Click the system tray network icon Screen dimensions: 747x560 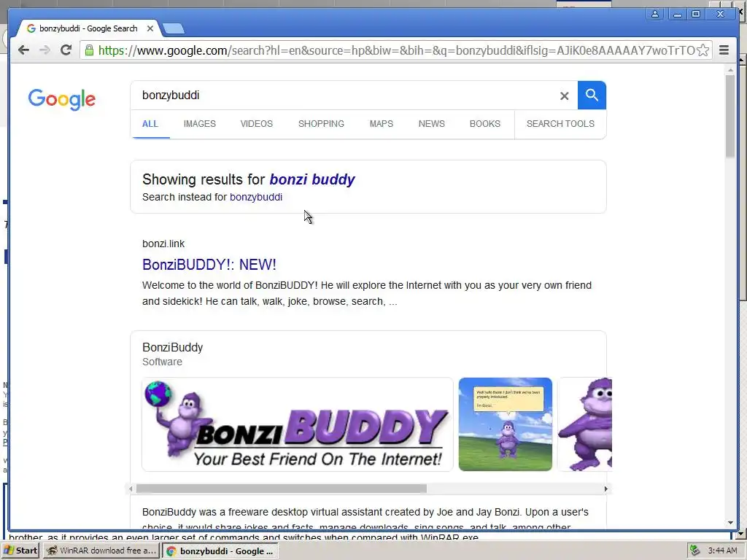695,551
